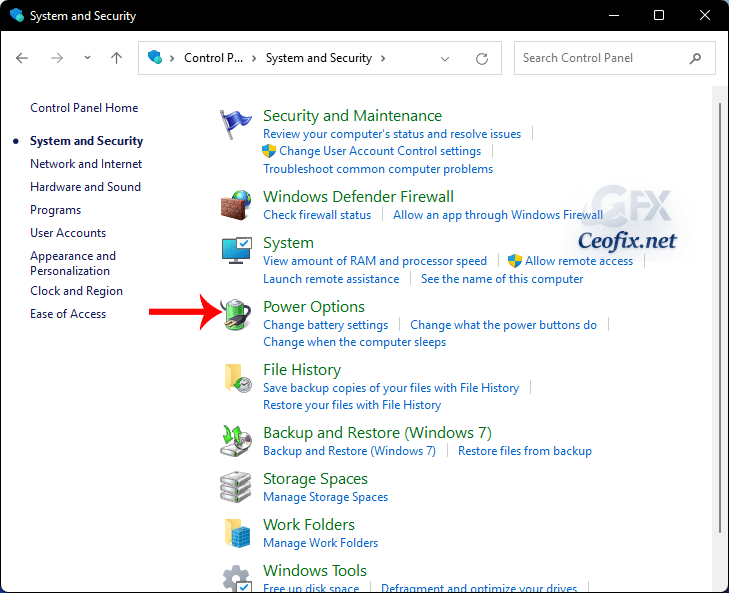Refresh the Control Panel view
Image resolution: width=729 pixels, height=593 pixels.
[x=482, y=59]
